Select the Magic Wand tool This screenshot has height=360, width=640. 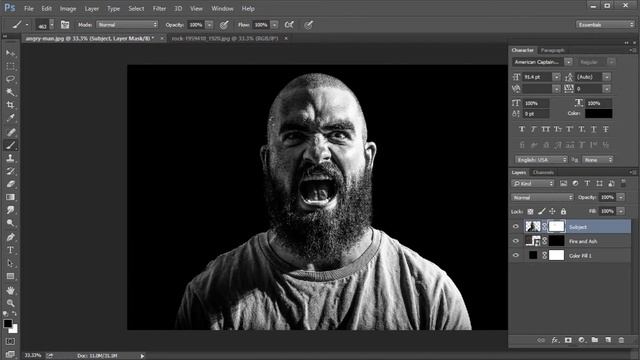[x=10, y=92]
